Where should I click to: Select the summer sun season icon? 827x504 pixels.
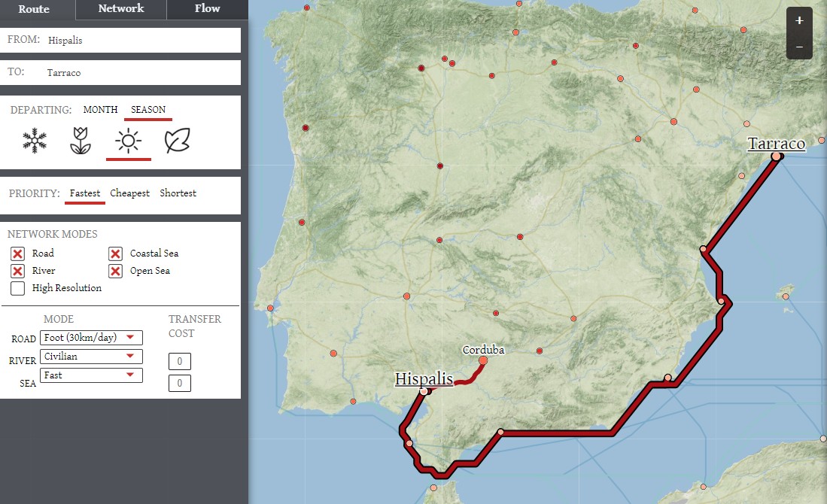tap(129, 141)
